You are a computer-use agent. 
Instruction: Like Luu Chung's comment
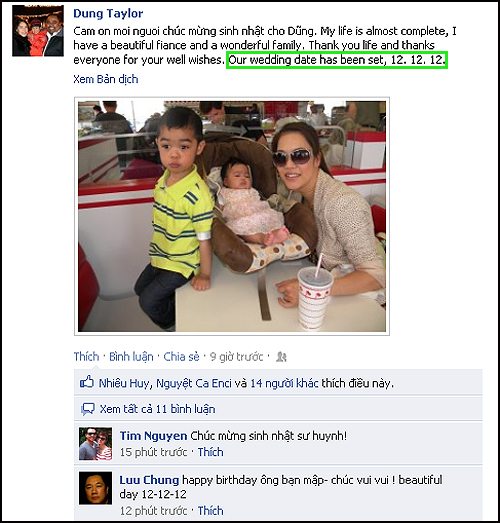click(210, 511)
